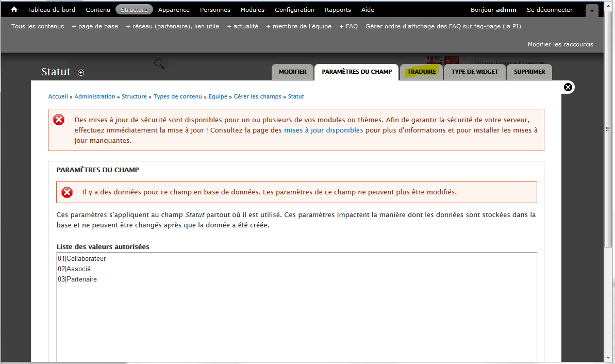Screen dimensions: 615x364
Task: Switch to the Type de widget tab
Action: tap(475, 72)
